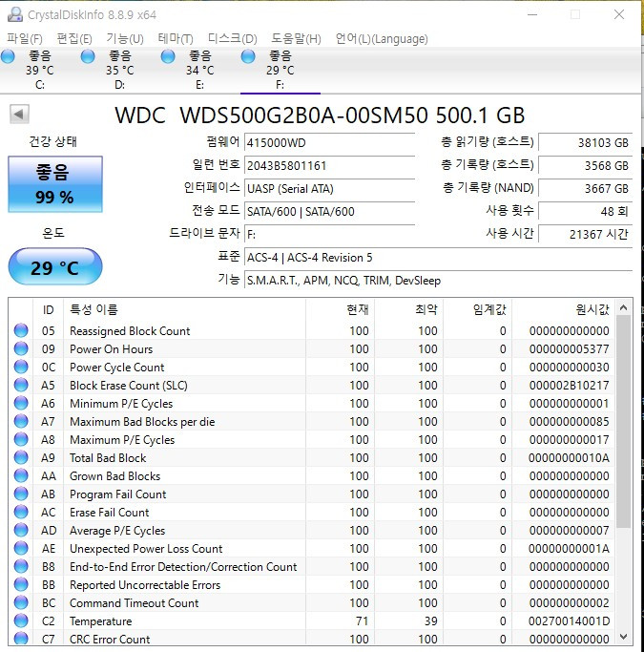Click status icon for Power Cycle Count

click(x=21, y=367)
